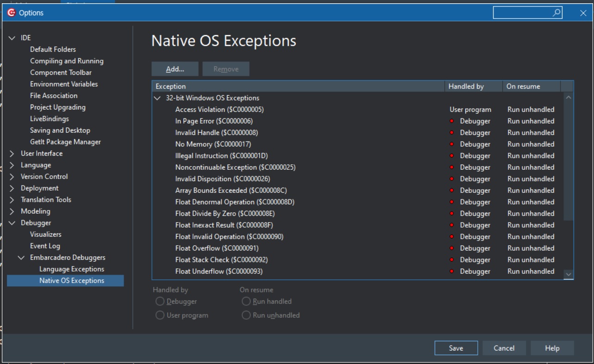594x364 pixels.
Task: Go to the Event Log settings page
Action: [45, 246]
